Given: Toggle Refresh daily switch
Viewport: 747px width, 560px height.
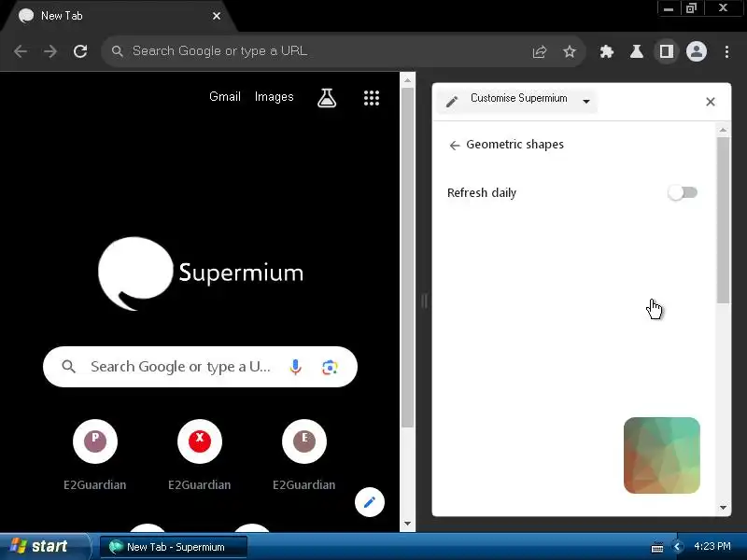Looking at the screenshot, I should (x=683, y=192).
